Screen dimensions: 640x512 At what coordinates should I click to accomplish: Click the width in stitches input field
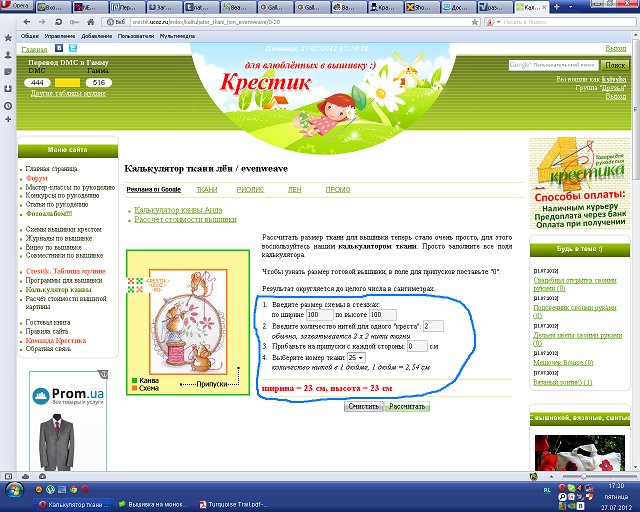(x=320, y=315)
